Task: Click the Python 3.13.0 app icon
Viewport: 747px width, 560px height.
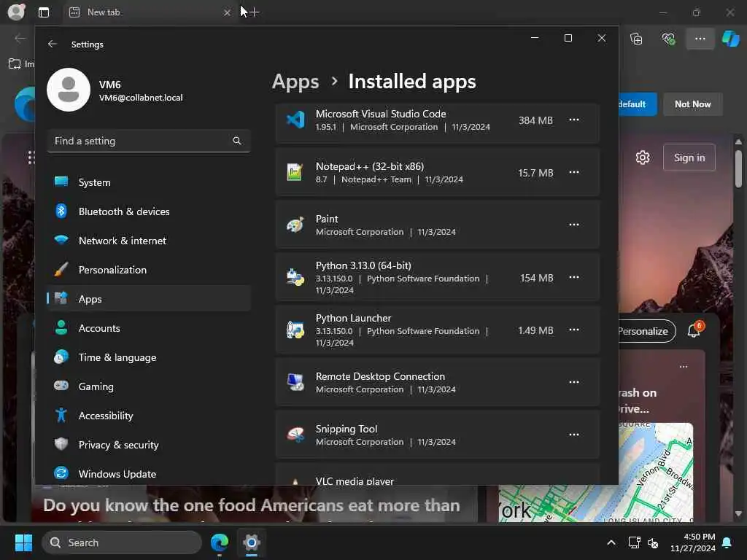Action: [x=295, y=277]
